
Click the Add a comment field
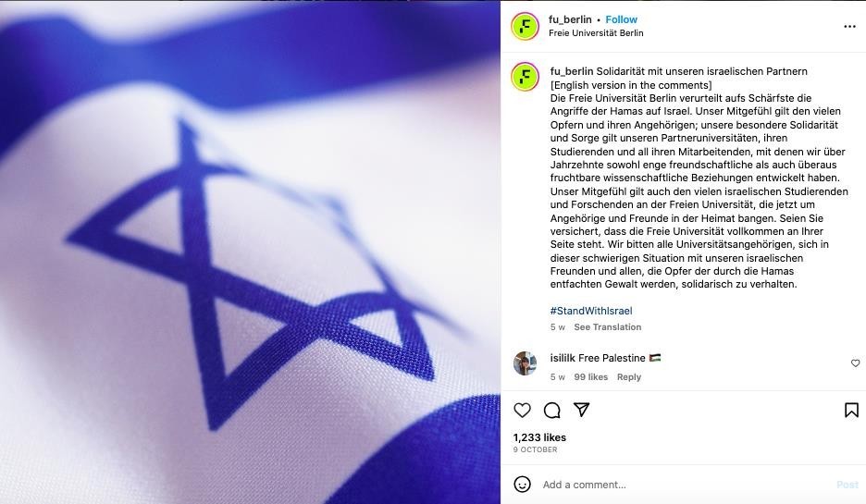point(685,485)
